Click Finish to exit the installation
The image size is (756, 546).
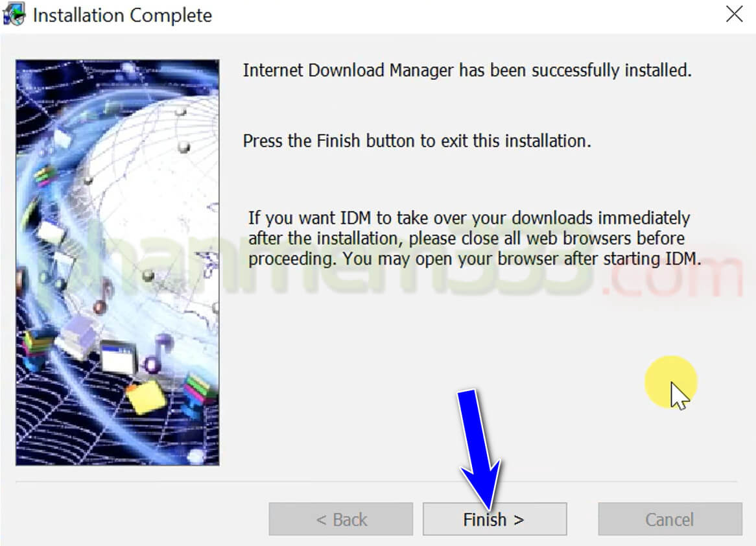point(495,519)
